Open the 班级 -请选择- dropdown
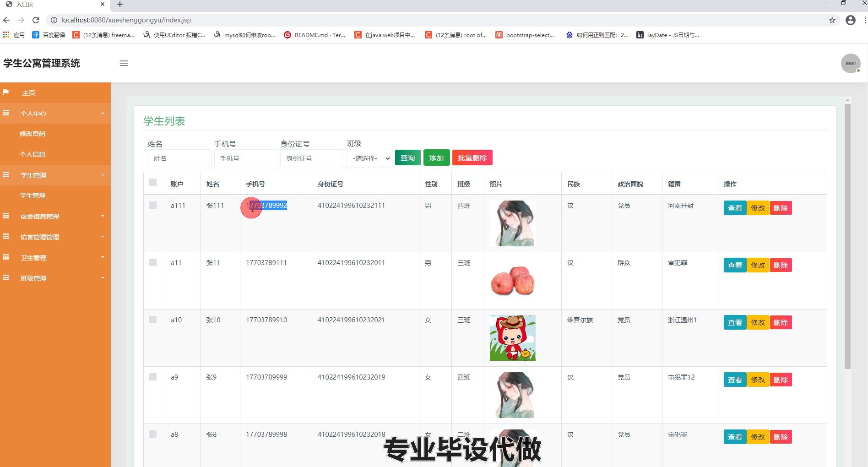 tap(369, 158)
